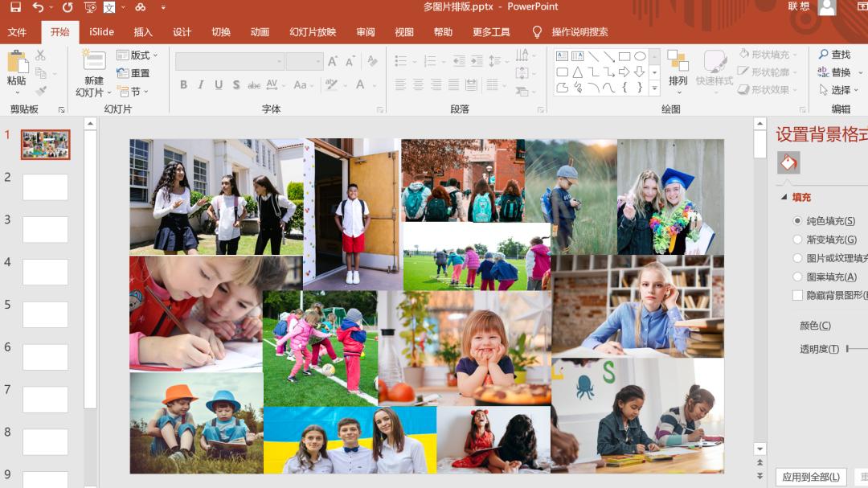Screen dimensions: 868x488
Task: Click the 重置 (reset slide) icon
Action: point(122,72)
